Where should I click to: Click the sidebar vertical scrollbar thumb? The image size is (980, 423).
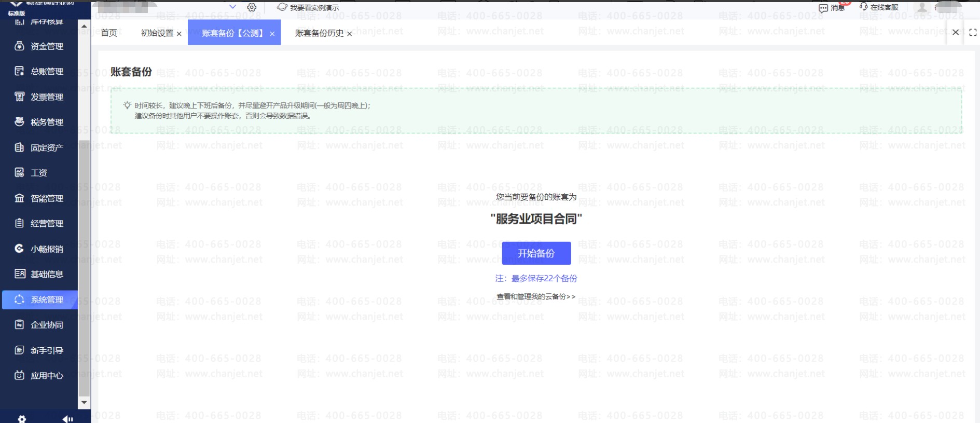(84, 268)
